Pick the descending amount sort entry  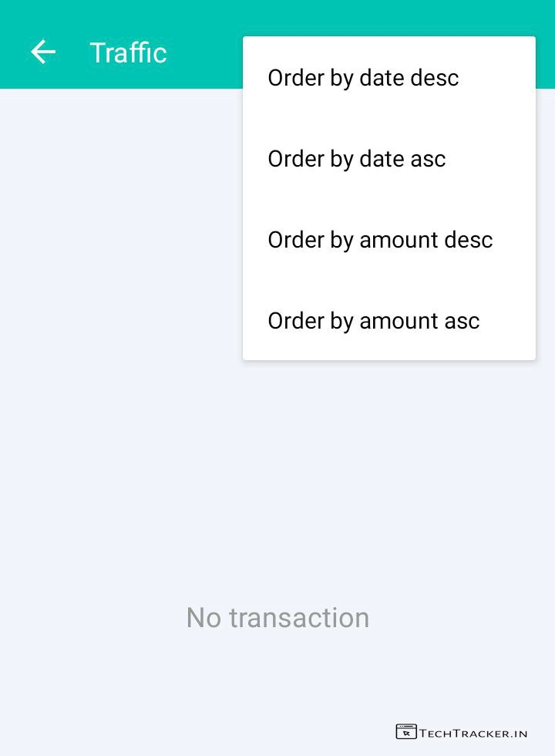coord(380,240)
